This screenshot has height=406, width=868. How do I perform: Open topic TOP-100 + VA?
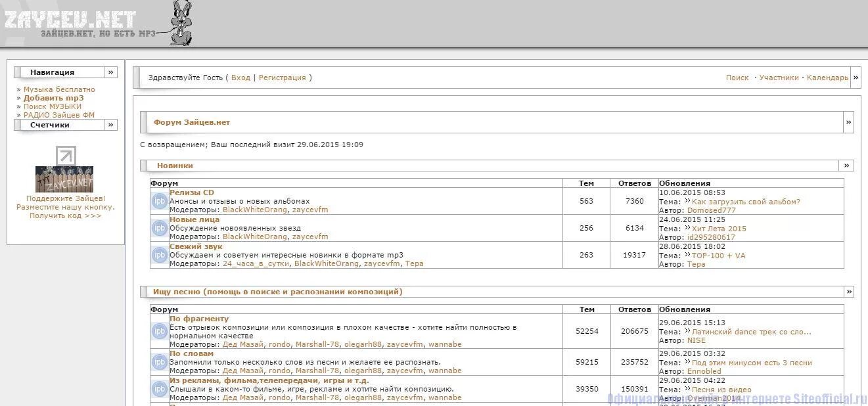tap(718, 256)
